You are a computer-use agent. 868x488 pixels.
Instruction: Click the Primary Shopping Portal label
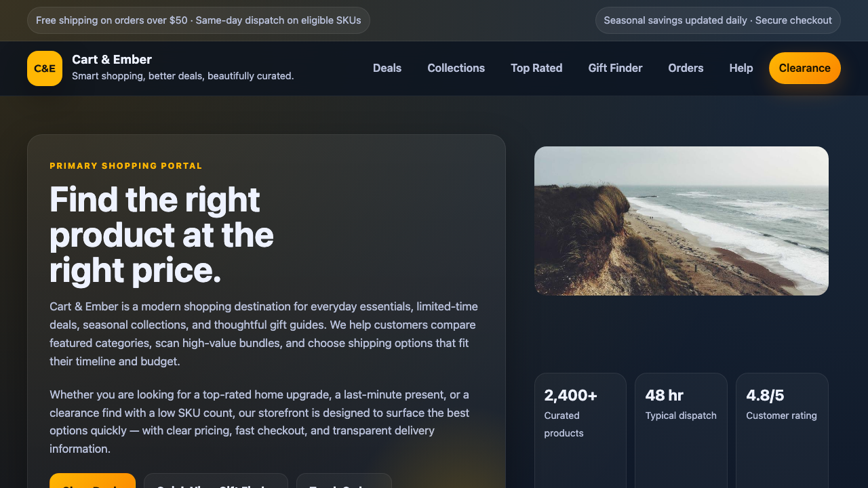pos(126,165)
